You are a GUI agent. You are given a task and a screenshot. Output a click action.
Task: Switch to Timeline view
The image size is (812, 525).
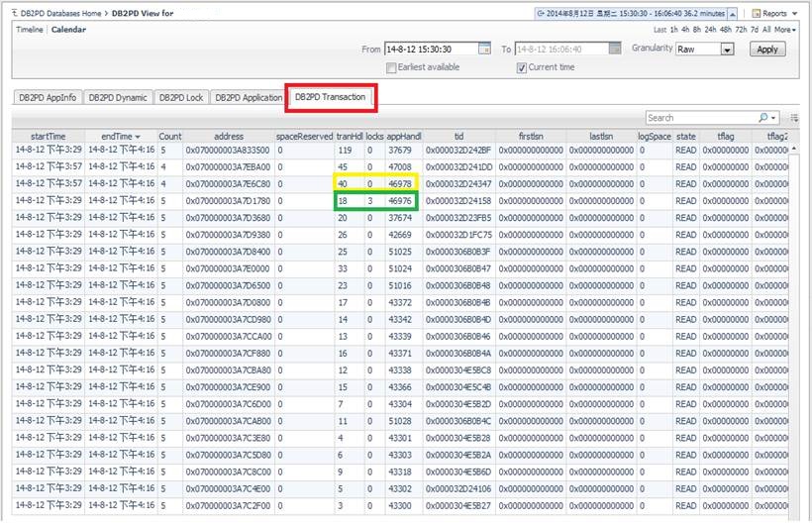29,30
